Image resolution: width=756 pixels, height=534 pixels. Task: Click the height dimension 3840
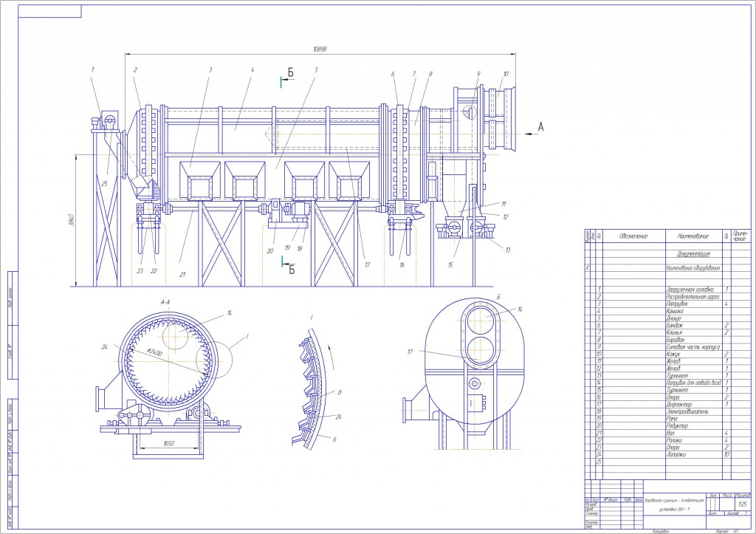click(x=72, y=219)
